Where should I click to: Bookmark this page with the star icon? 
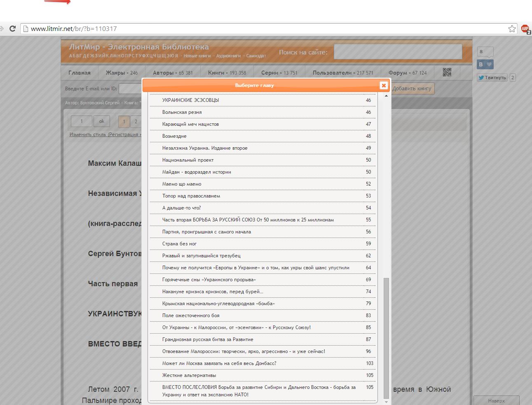coord(512,28)
